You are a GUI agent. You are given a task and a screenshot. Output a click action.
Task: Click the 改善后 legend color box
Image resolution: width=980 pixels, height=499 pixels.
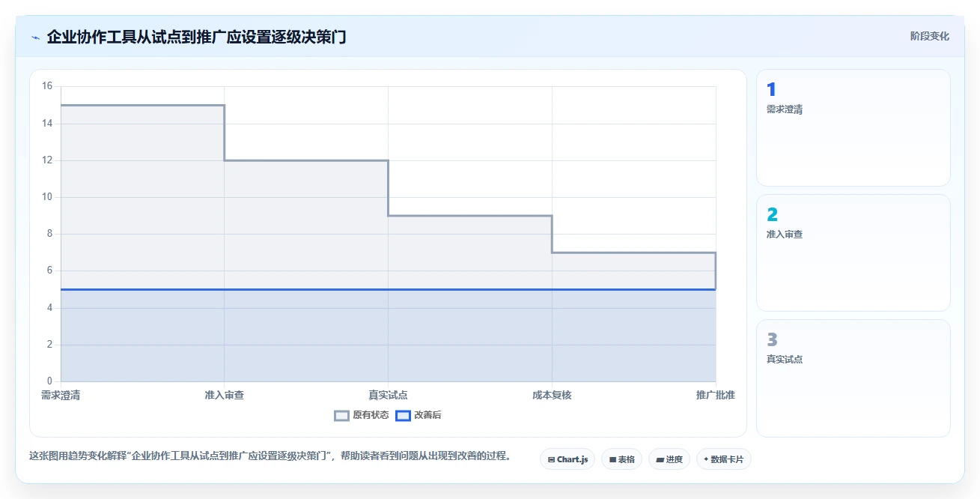403,416
